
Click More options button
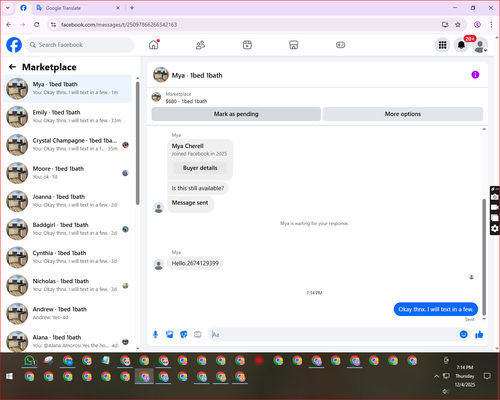coord(403,114)
